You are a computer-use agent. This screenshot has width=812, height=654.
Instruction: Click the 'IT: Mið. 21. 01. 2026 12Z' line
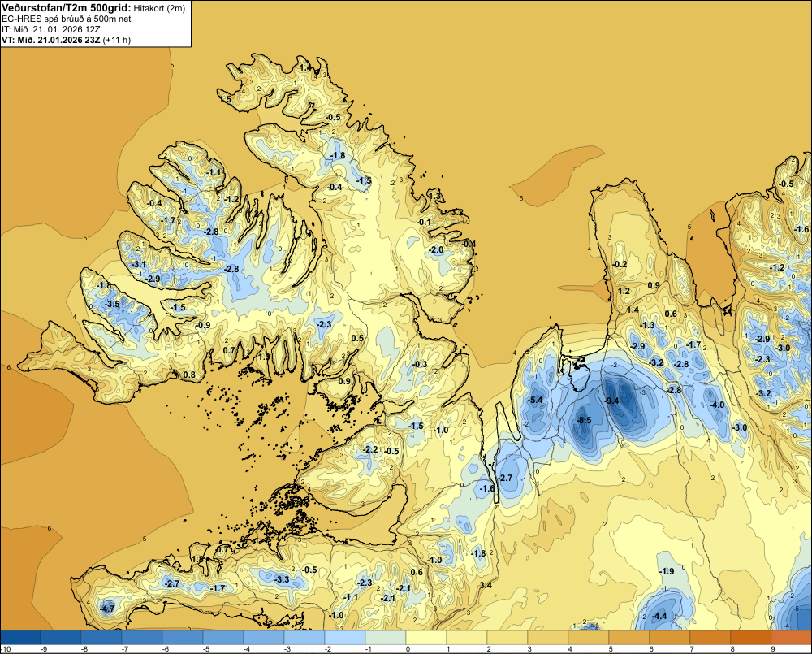point(51,29)
